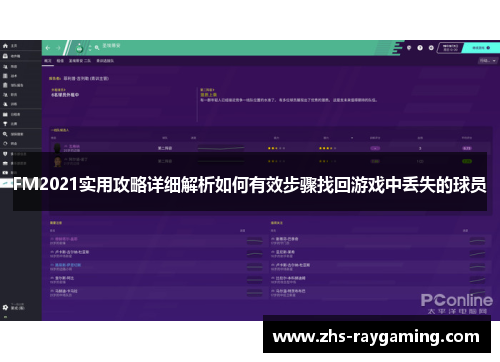The image size is (500, 362).
Task: Open the circular-arrows transfers icon in sidebar
Action: coord(5,143)
